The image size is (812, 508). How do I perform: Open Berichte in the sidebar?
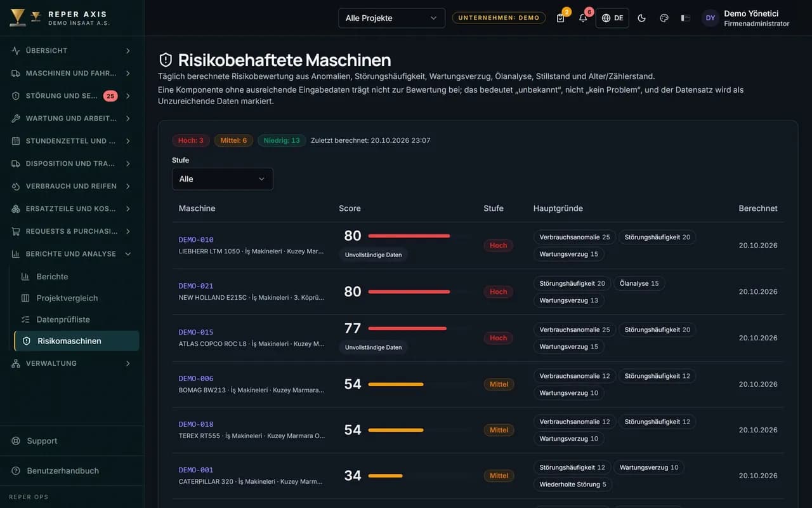[76, 277]
